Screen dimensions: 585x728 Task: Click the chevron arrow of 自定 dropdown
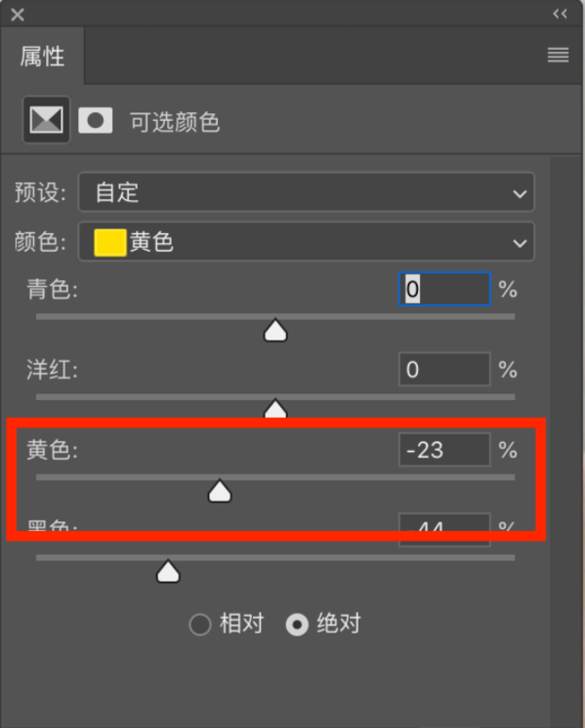(520, 193)
